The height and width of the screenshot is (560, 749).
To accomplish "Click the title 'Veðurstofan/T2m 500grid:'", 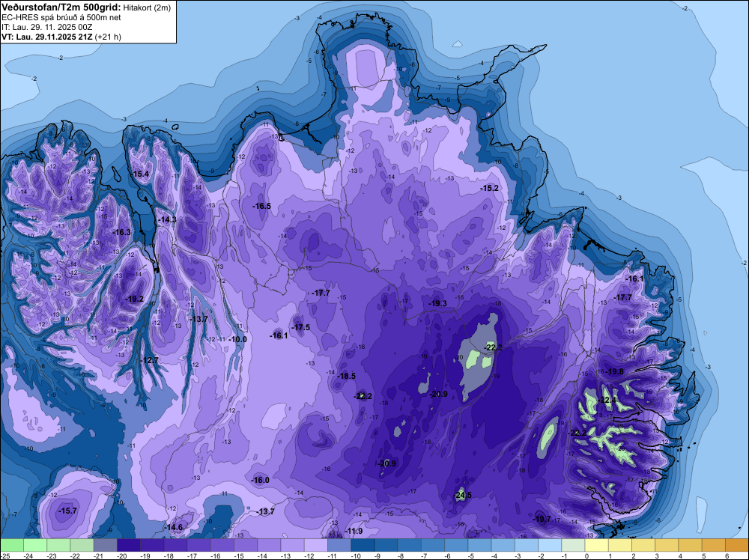I will (x=61, y=7).
